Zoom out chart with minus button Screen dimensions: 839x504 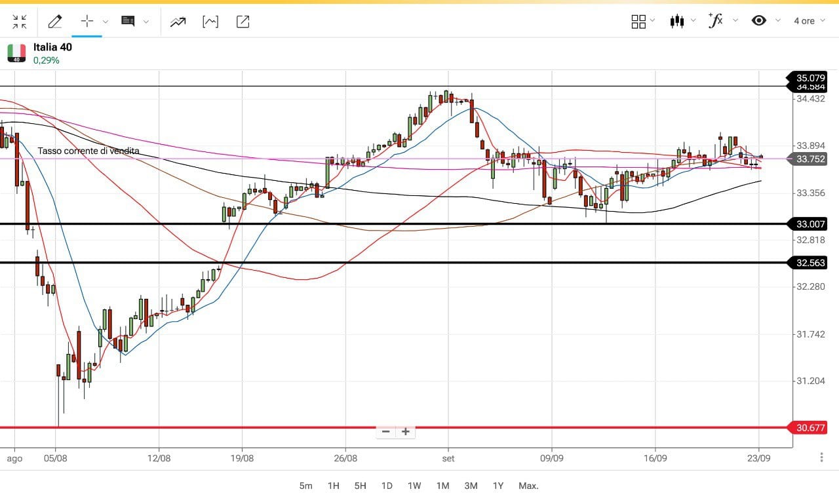point(386,431)
